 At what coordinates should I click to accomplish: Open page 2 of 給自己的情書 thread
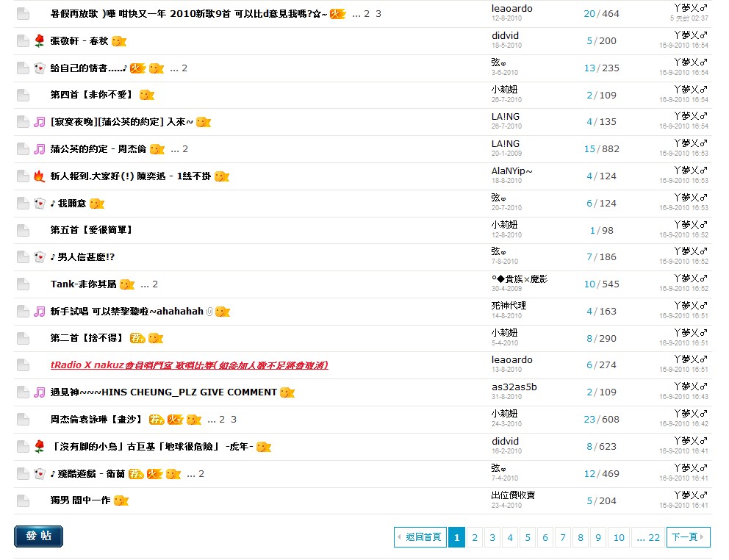pos(184,68)
